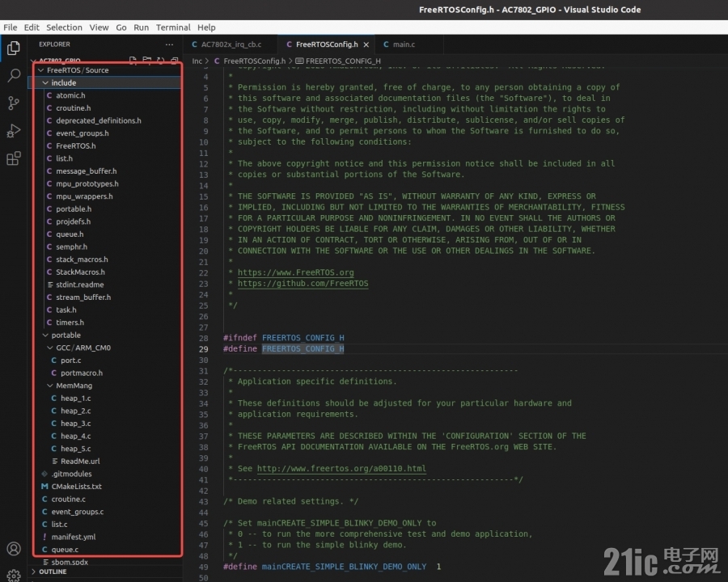Open queue.c file
Image resolution: width=728 pixels, height=582 pixels.
pyautogui.click(x=65, y=550)
